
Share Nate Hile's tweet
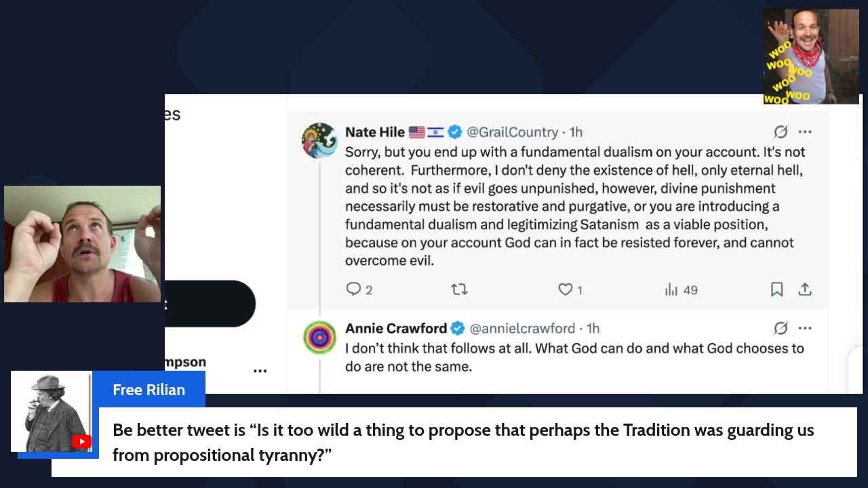coord(805,289)
